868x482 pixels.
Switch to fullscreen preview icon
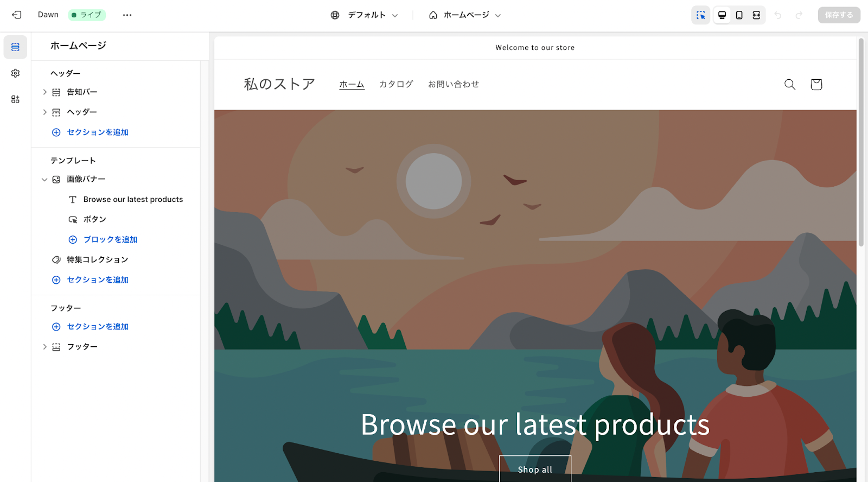756,15
